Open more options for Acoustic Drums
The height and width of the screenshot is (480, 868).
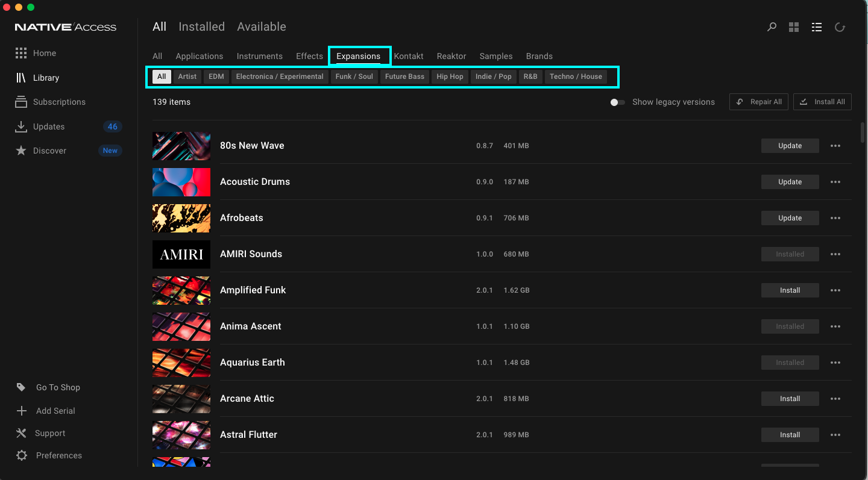(835, 182)
